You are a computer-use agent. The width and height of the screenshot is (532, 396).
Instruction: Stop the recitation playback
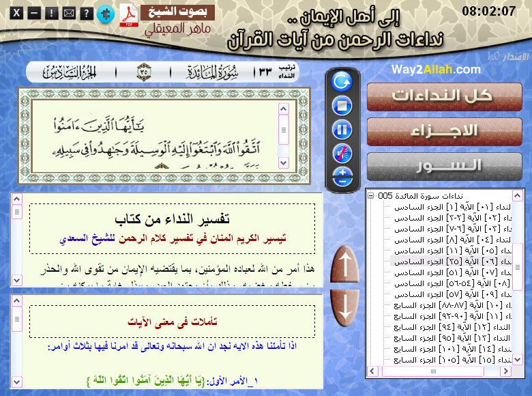coord(342,106)
